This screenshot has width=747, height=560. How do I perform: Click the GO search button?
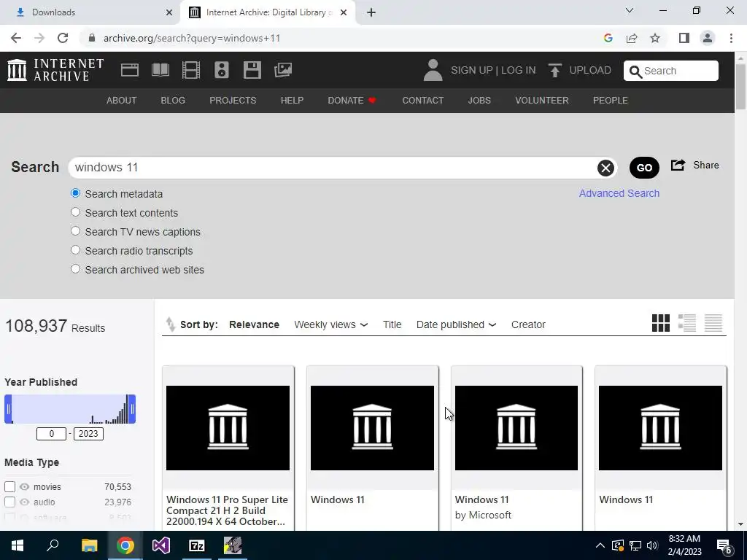pos(644,168)
